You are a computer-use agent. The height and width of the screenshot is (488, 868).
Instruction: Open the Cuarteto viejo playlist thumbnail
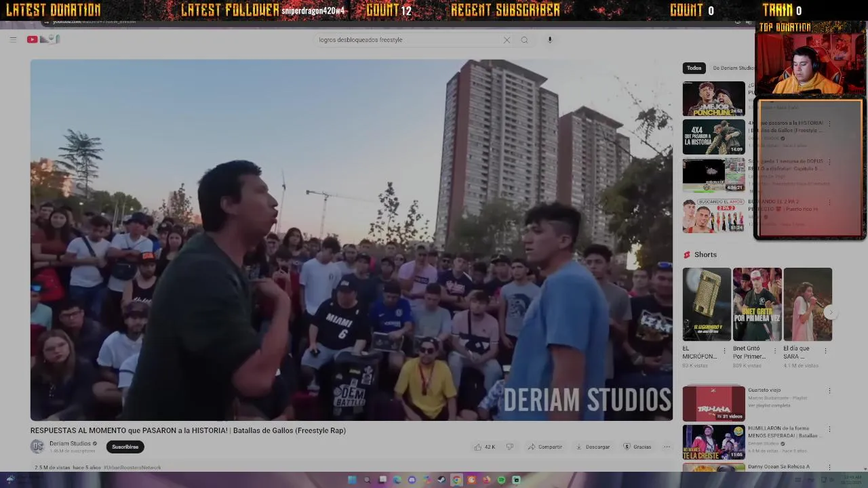coord(713,404)
